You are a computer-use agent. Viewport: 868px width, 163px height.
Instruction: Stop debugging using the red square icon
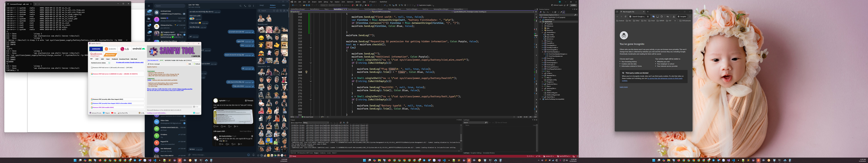pyautogui.click(x=368, y=5)
